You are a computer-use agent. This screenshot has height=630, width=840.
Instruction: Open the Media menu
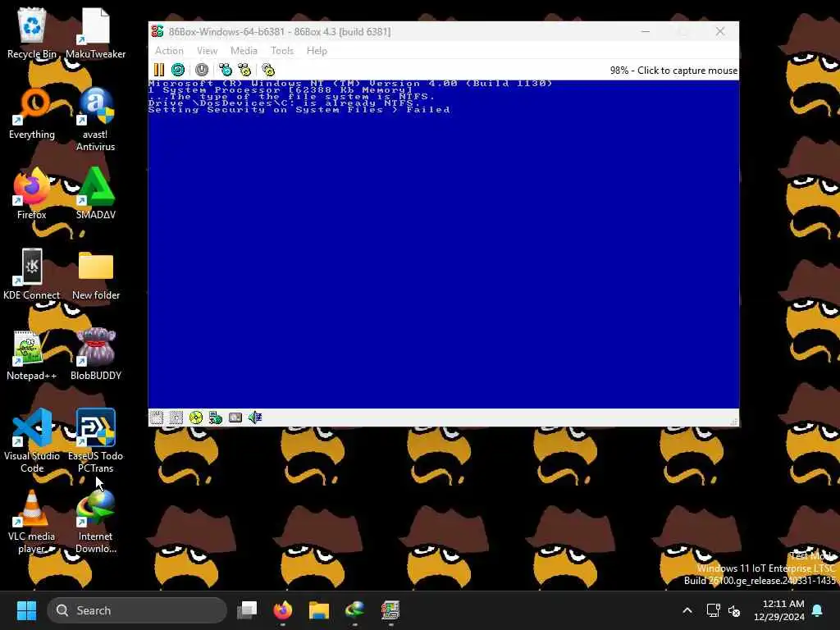tap(244, 50)
